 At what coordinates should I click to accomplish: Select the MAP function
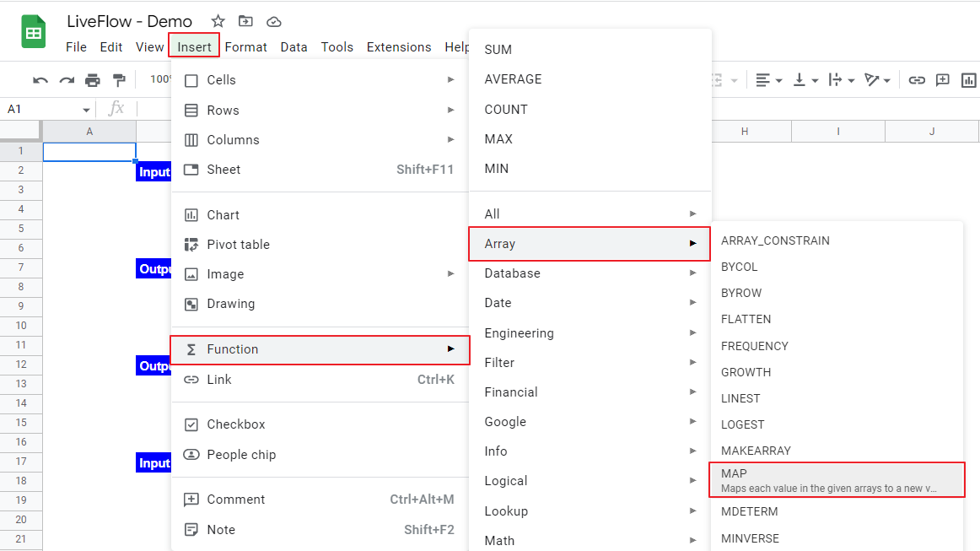click(837, 479)
